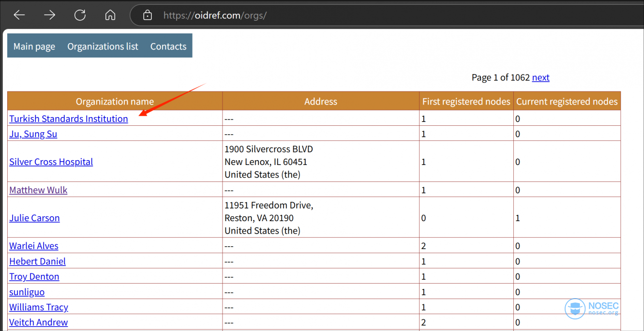Open the Williams Tracy link
This screenshot has height=331, width=644.
click(x=39, y=307)
